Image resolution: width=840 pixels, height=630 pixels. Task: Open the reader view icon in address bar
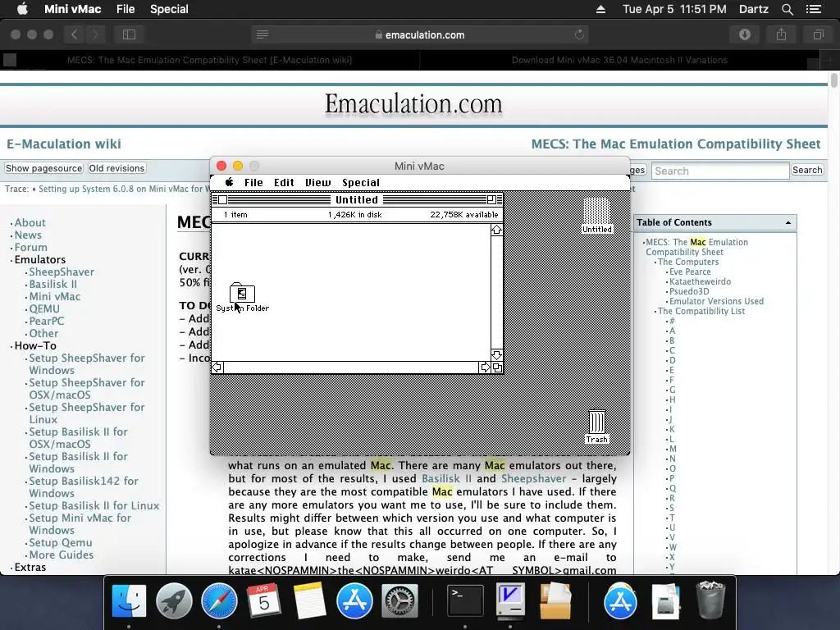[262, 34]
